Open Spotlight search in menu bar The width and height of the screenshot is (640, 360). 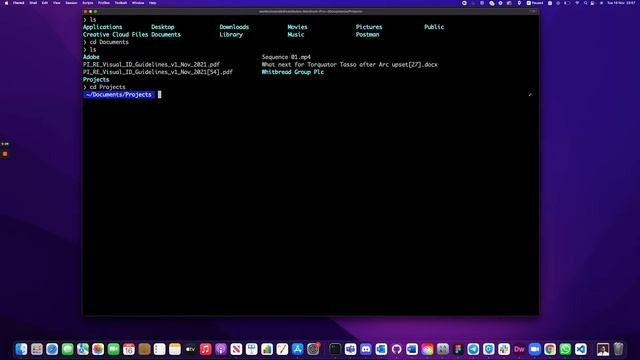click(585, 3)
